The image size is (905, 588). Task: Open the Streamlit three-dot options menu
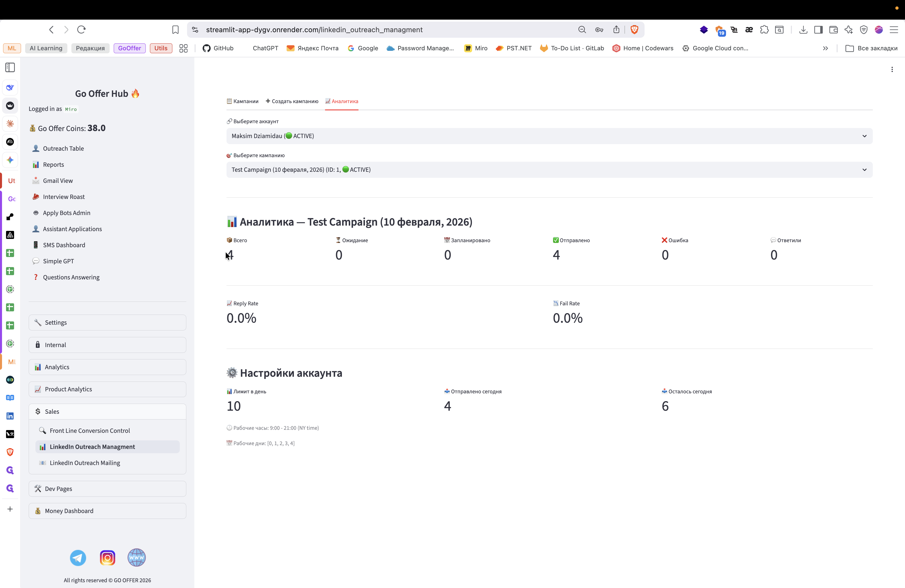(892, 69)
